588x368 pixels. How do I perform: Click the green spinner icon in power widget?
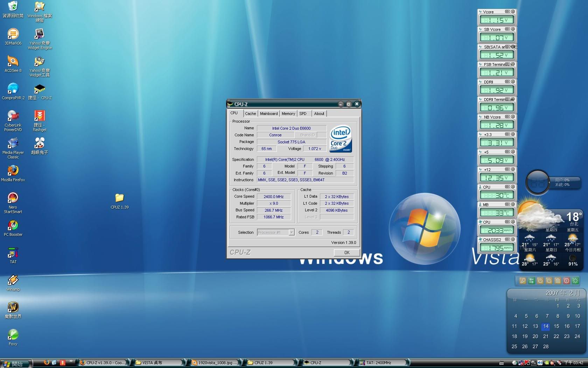575,281
